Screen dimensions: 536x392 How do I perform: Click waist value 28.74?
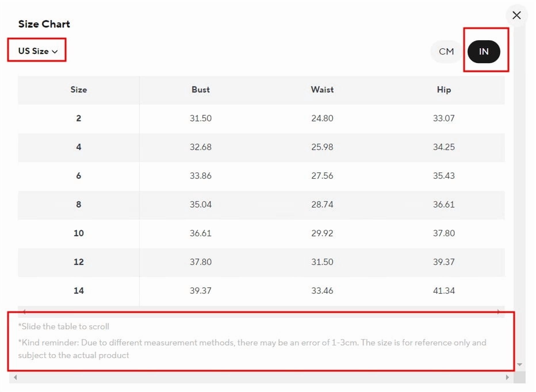point(322,204)
